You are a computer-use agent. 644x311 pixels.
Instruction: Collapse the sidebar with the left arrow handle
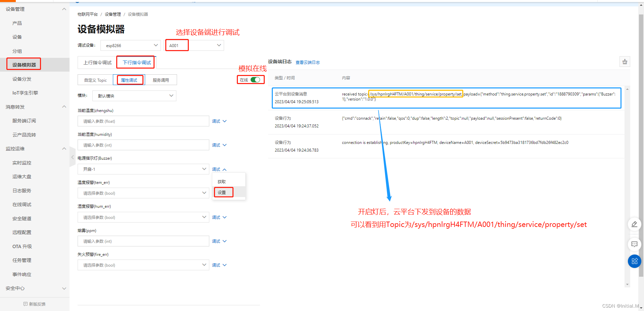click(x=73, y=157)
